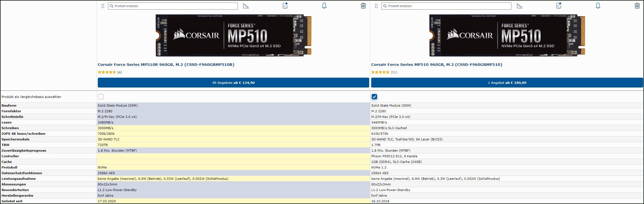Screen dimensions: 644x204
Task: Click MP510B product image
Action: pos(234,35)
